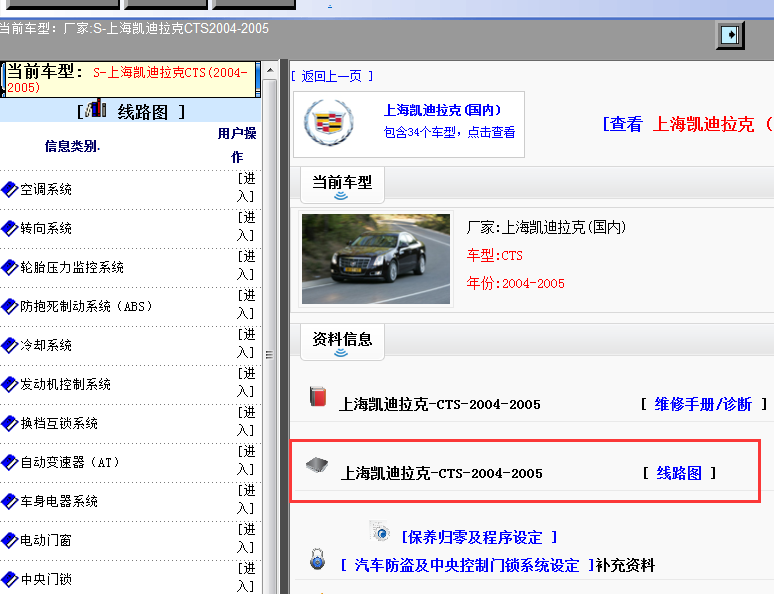Open the 线路图 link in highlighted row
This screenshot has height=594, width=774.
679,473
